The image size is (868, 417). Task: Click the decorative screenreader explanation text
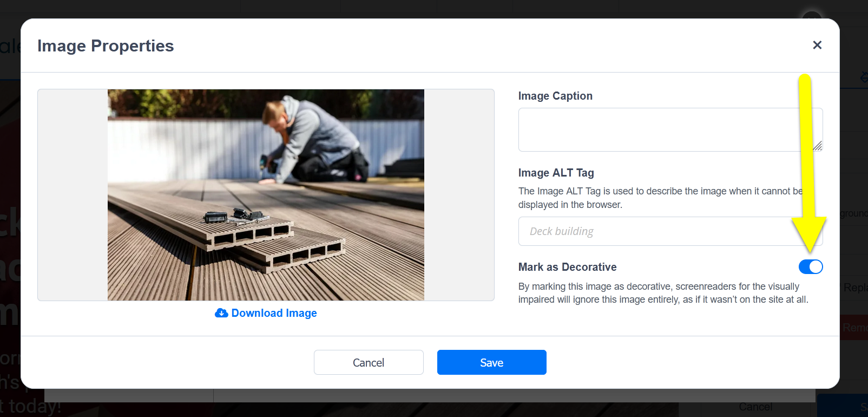coord(663,293)
